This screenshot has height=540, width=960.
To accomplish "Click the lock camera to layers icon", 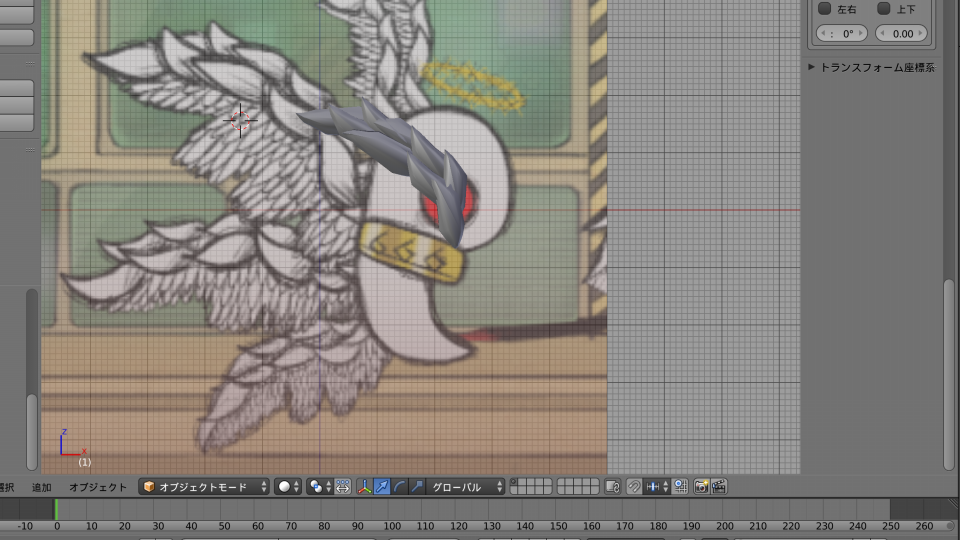I will pos(612,487).
